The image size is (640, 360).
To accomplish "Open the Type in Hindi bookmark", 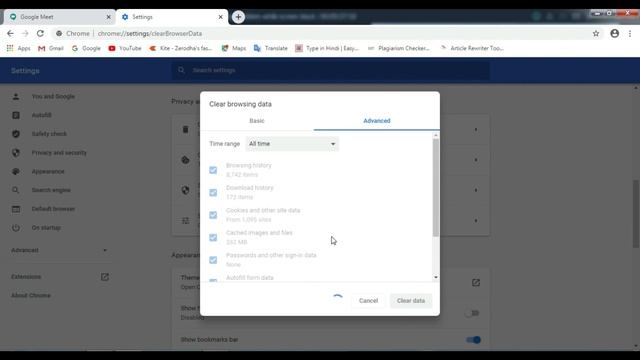I will [x=327, y=48].
